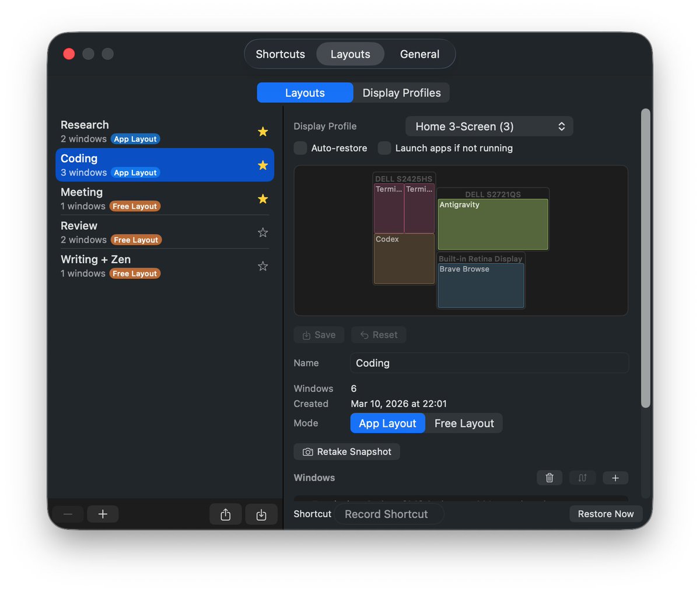Remove layout with minus button
This screenshot has height=592, width=700.
[x=68, y=514]
